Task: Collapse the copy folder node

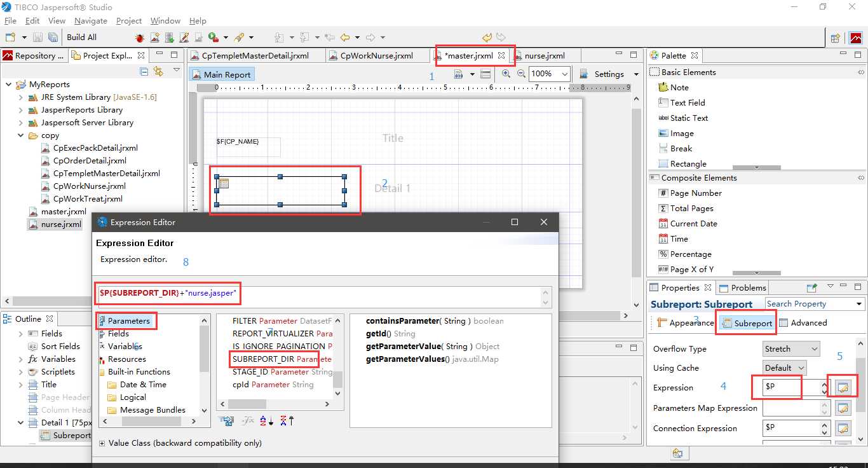Action: (20, 135)
